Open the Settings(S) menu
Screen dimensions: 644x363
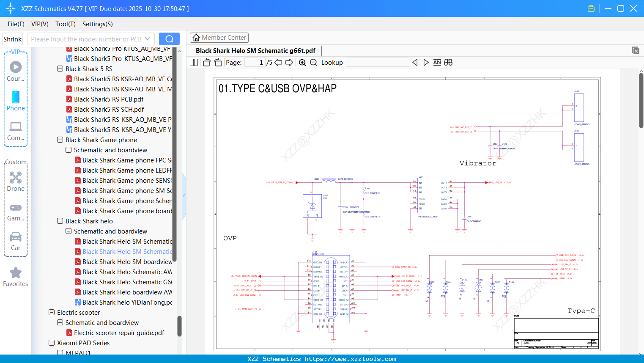click(97, 24)
